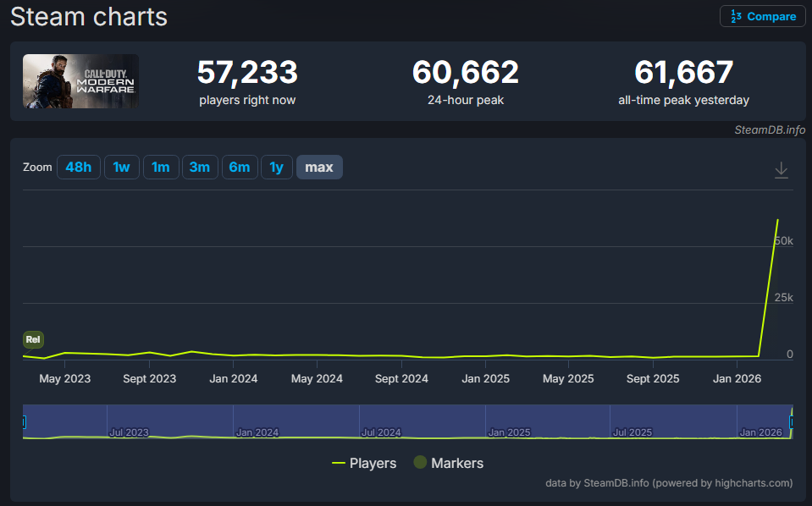Image resolution: width=812 pixels, height=506 pixels.
Task: Click the Steam charts page heading
Action: pos(88,16)
